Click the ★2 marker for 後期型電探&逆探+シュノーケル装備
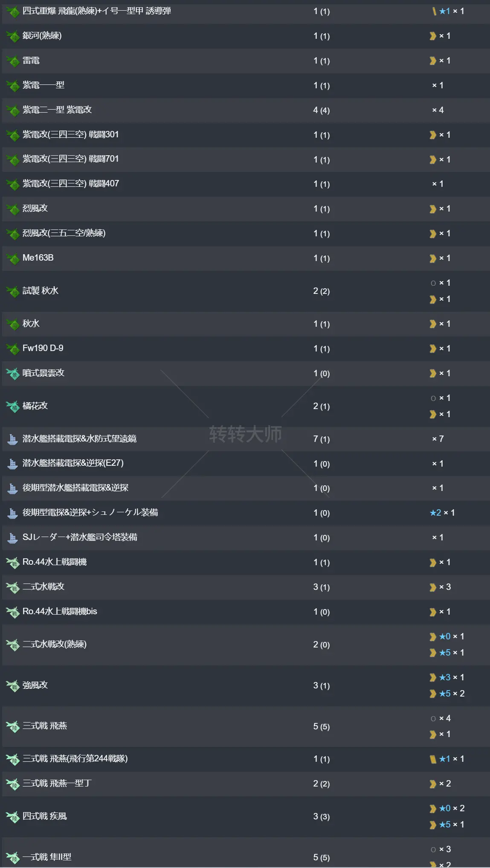This screenshot has height=868, width=490. click(x=435, y=513)
